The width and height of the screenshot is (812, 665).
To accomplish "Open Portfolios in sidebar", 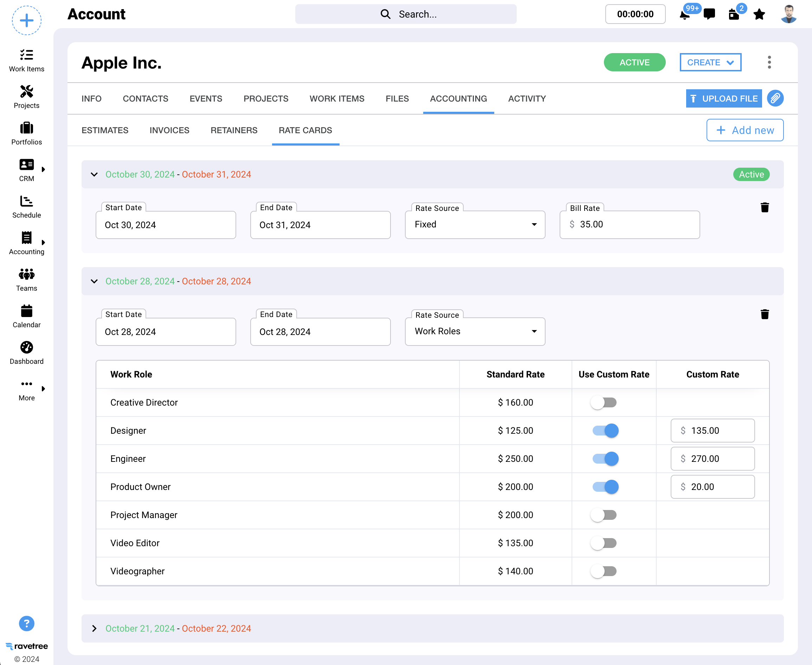I will (x=26, y=134).
